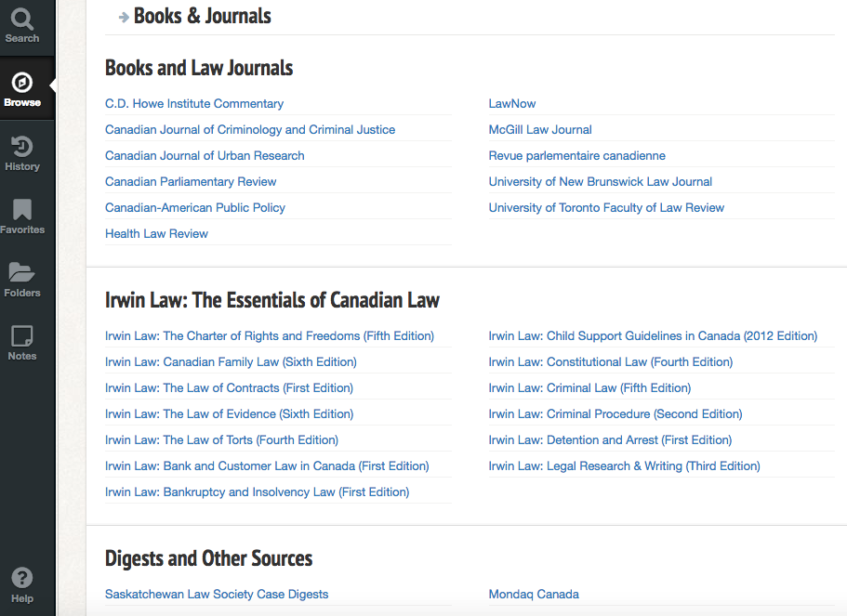847x616 pixels.
Task: Open Revue parlementaire canadienne link
Action: [577, 155]
